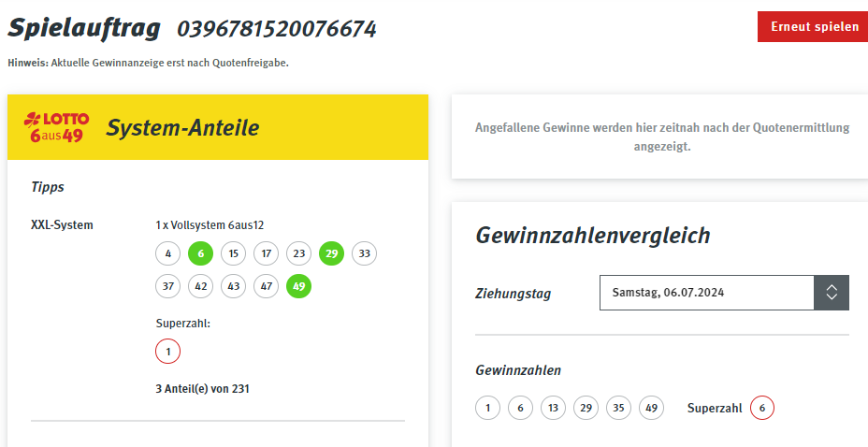Click the Spielauftrag number 0396781520076674
868x447 pixels.
[x=277, y=29]
